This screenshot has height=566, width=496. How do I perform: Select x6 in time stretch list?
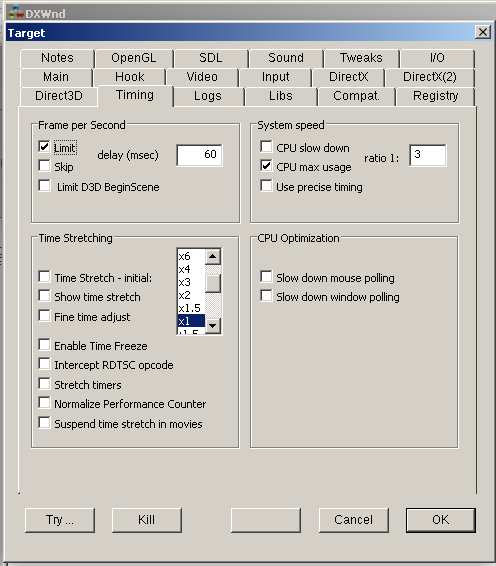191,256
